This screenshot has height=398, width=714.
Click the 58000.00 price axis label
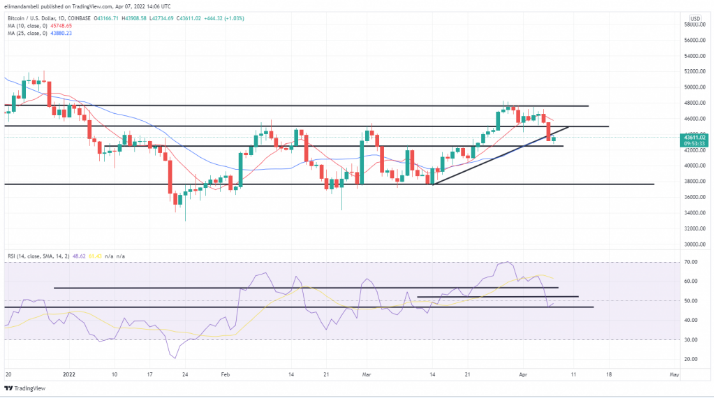[695, 25]
